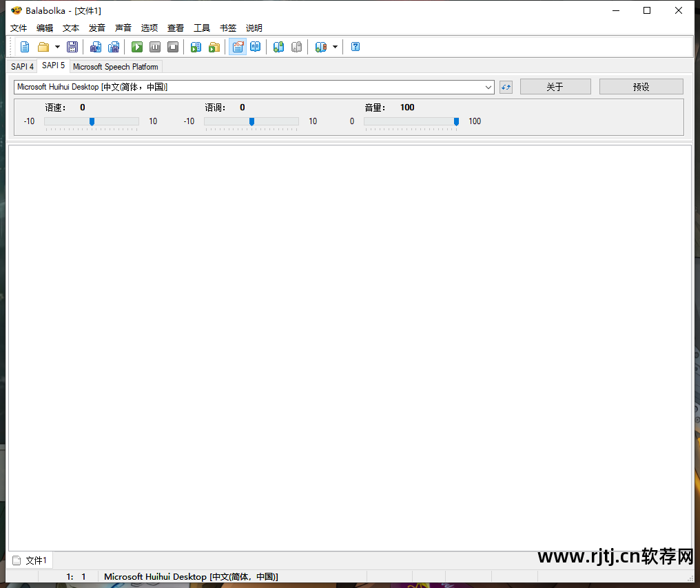This screenshot has height=588, width=700.
Task: Expand the bookmarks dropdown arrow in toolbar
Action: (335, 47)
